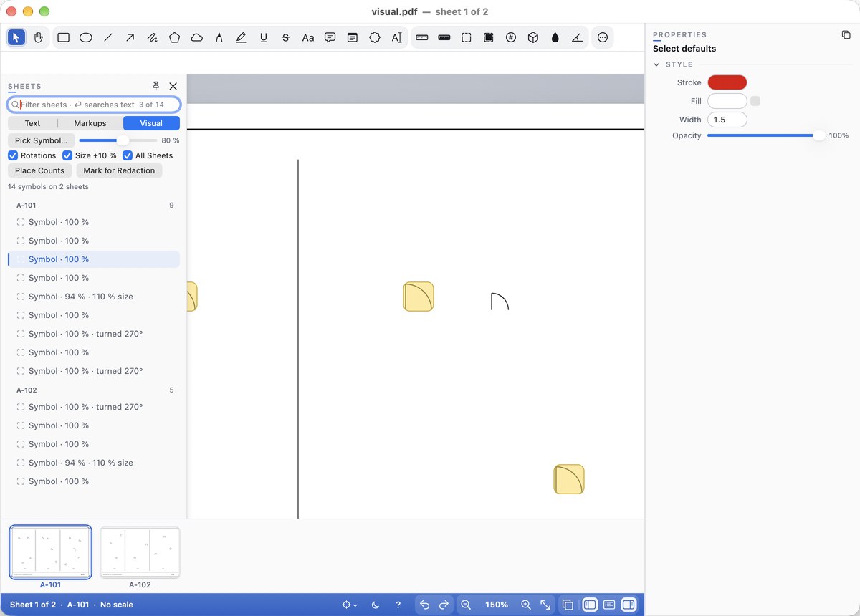Viewport: 860px width, 616px height.
Task: Open the help question mark
Action: [398, 605]
